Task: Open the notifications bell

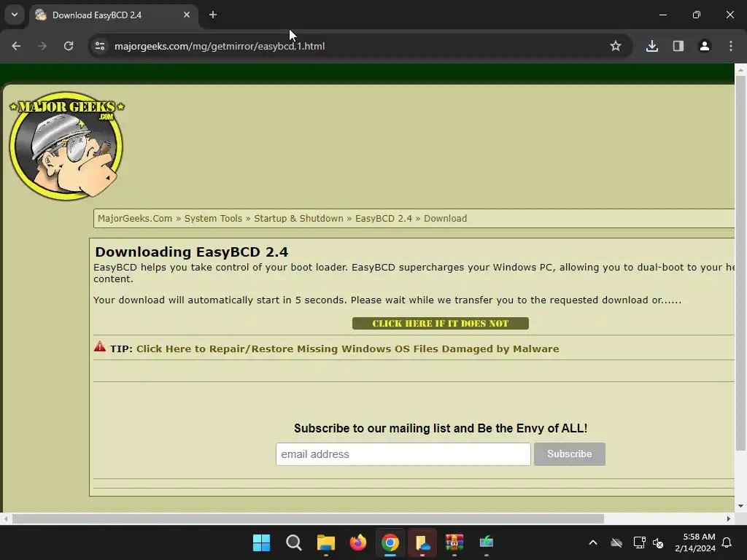Action: (727, 542)
